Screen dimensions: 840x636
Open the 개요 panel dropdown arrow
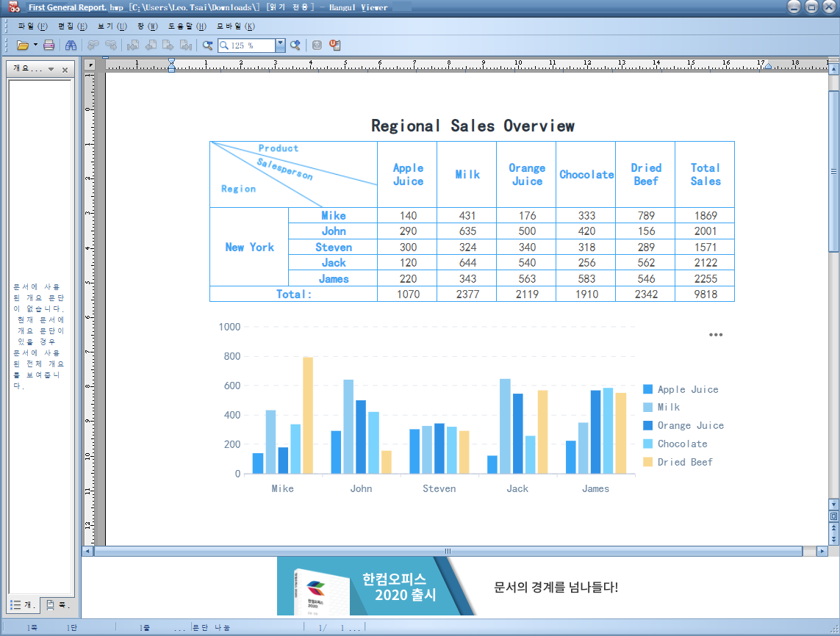[x=51, y=69]
